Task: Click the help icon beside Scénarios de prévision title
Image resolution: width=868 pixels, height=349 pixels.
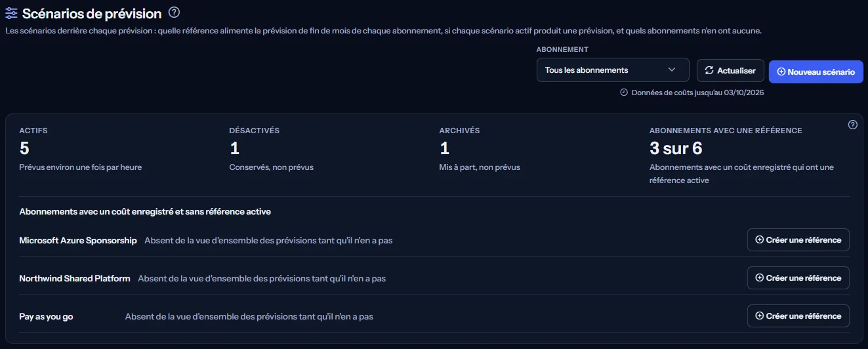Action: click(174, 12)
